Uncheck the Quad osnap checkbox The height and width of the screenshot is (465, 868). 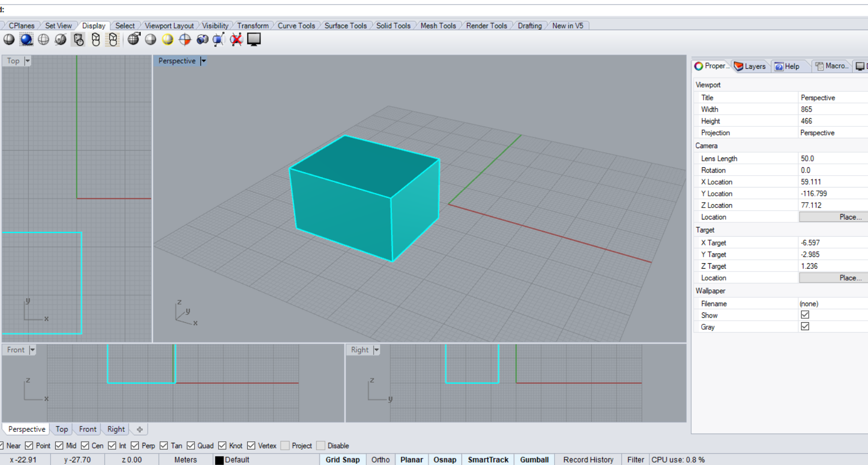[191, 446]
